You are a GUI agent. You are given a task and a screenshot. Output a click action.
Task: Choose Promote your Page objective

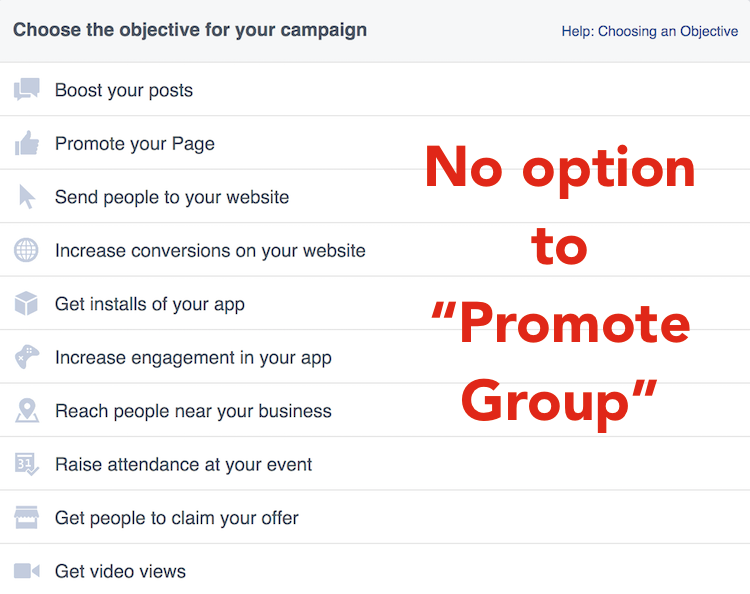(x=135, y=144)
